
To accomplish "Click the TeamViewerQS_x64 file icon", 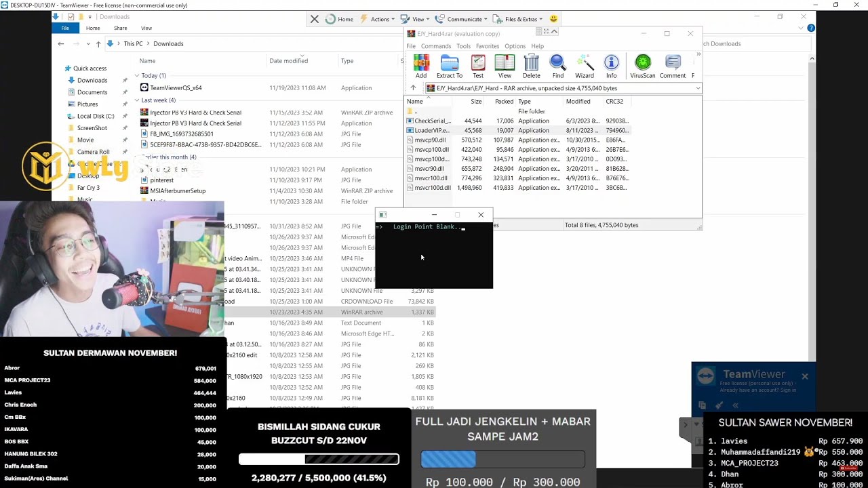I will [x=144, y=87].
